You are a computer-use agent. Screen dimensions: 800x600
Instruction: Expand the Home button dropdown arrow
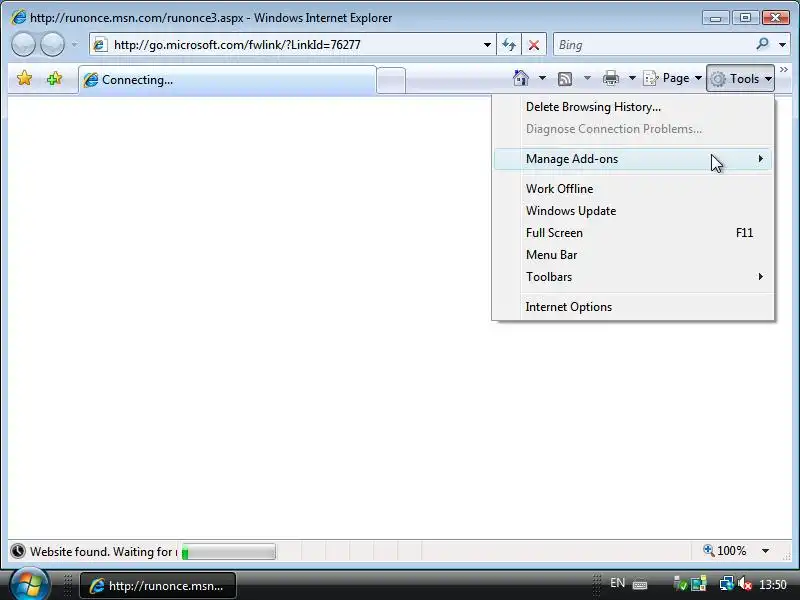pyautogui.click(x=542, y=78)
